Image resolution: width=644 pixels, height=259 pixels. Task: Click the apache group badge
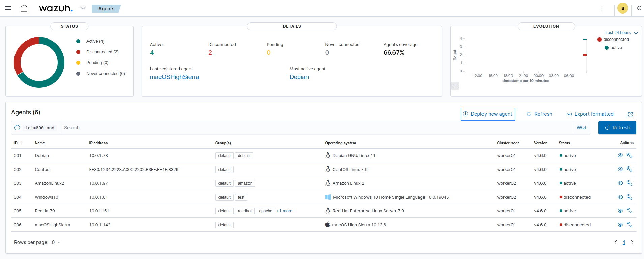tap(265, 211)
